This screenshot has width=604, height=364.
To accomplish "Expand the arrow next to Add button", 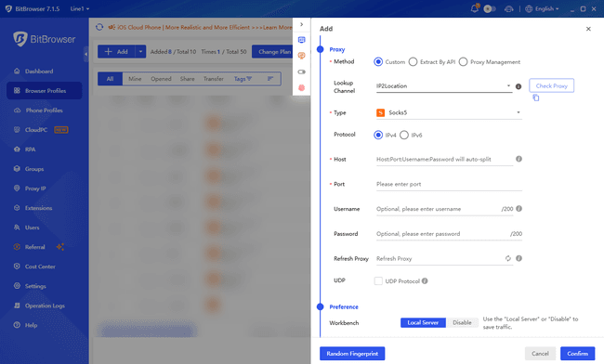I will point(140,52).
